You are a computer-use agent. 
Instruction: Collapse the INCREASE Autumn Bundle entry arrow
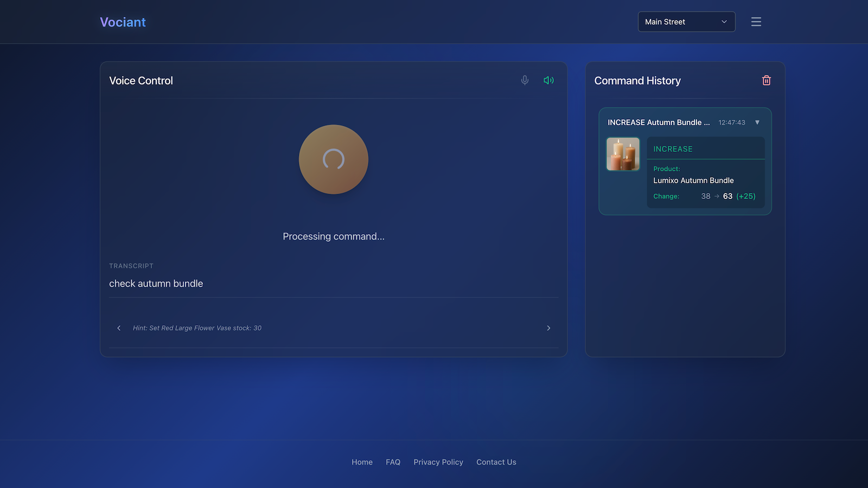[757, 123]
